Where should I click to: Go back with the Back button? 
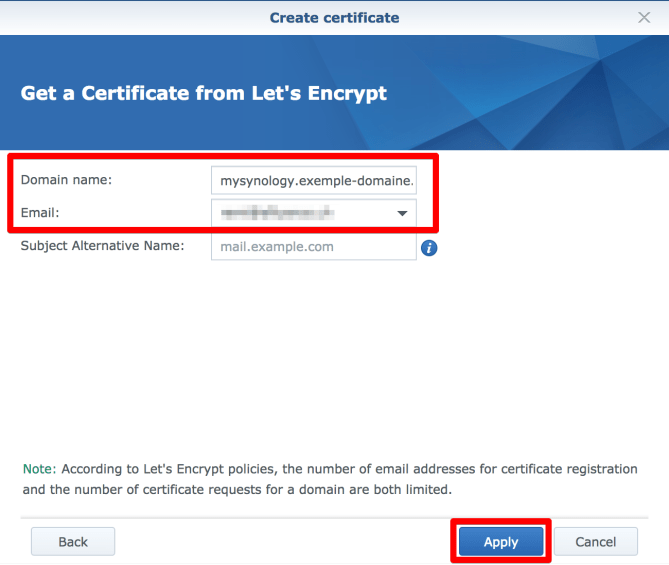73,541
